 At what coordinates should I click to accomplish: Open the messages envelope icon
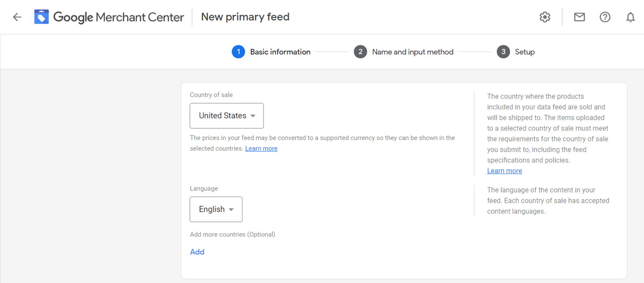[579, 17]
